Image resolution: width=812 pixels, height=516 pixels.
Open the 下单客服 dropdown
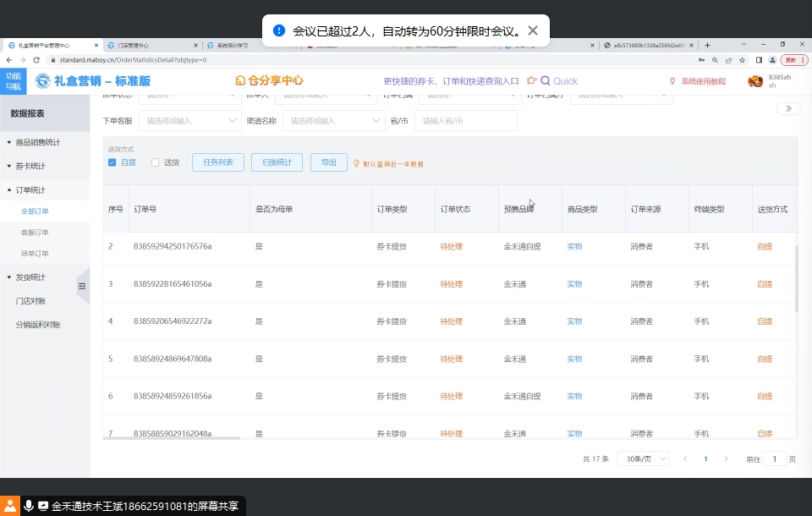pos(190,121)
